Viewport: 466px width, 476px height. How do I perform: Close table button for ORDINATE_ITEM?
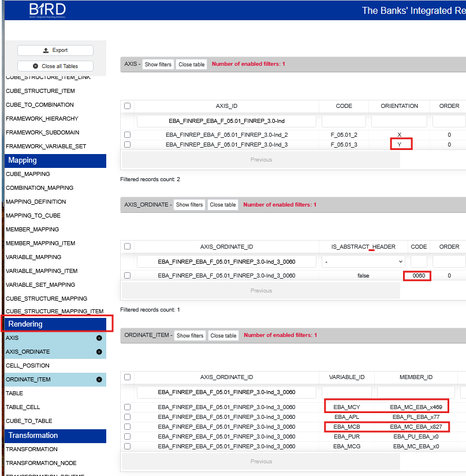click(223, 335)
